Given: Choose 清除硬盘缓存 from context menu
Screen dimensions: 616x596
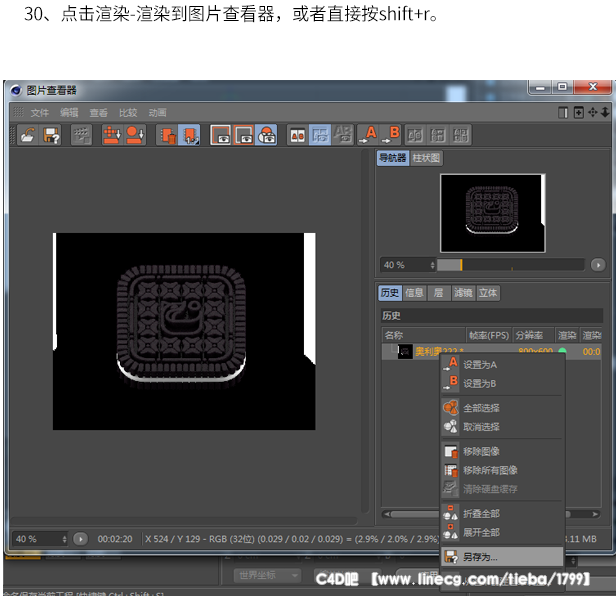Looking at the screenshot, I should click(x=503, y=489).
